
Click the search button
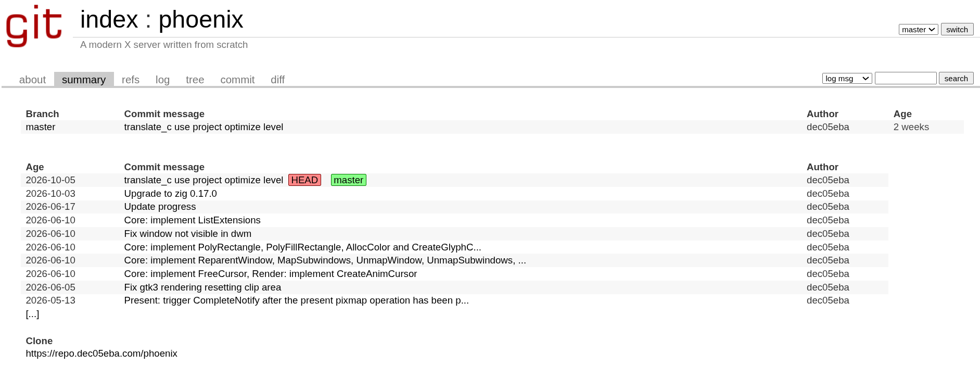pos(956,78)
